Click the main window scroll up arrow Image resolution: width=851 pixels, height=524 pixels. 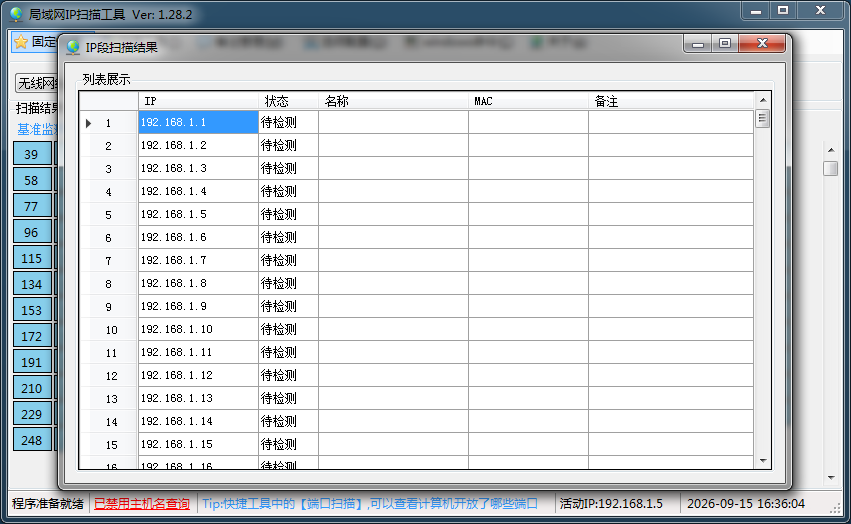tap(831, 150)
